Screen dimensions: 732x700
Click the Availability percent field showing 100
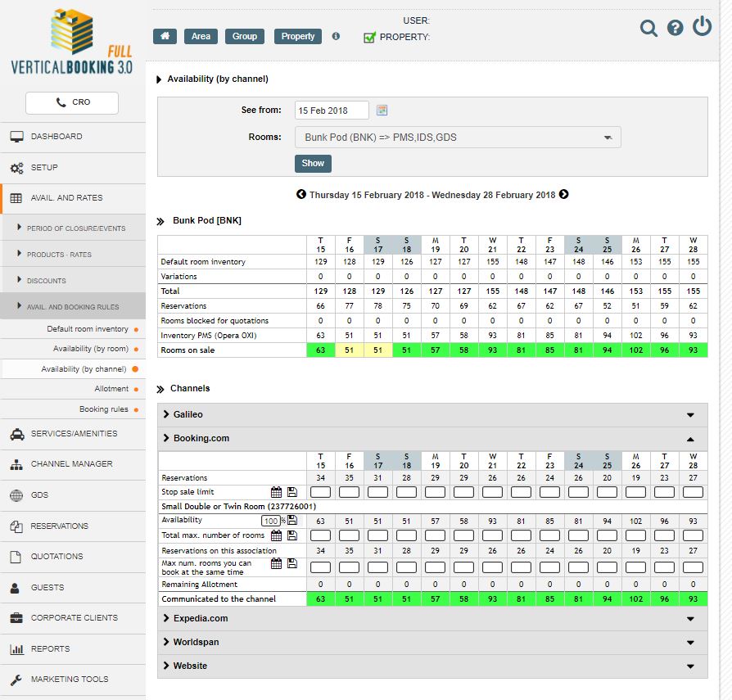(x=270, y=521)
